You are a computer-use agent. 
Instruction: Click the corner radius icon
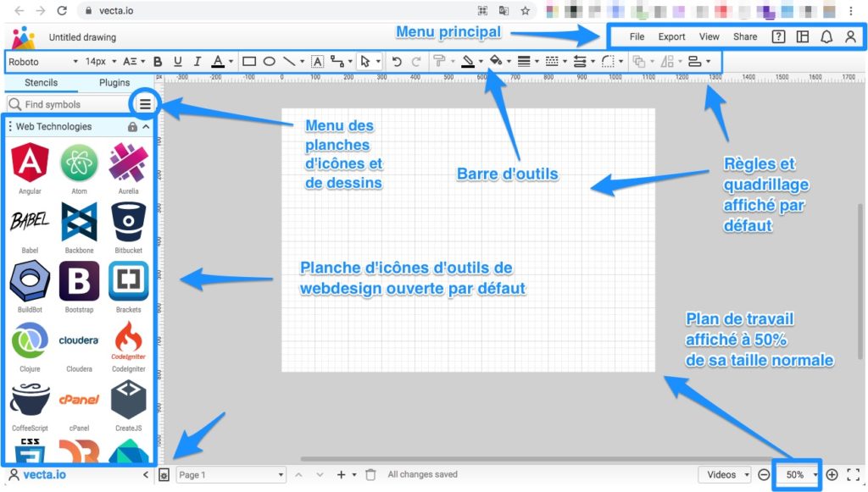608,61
